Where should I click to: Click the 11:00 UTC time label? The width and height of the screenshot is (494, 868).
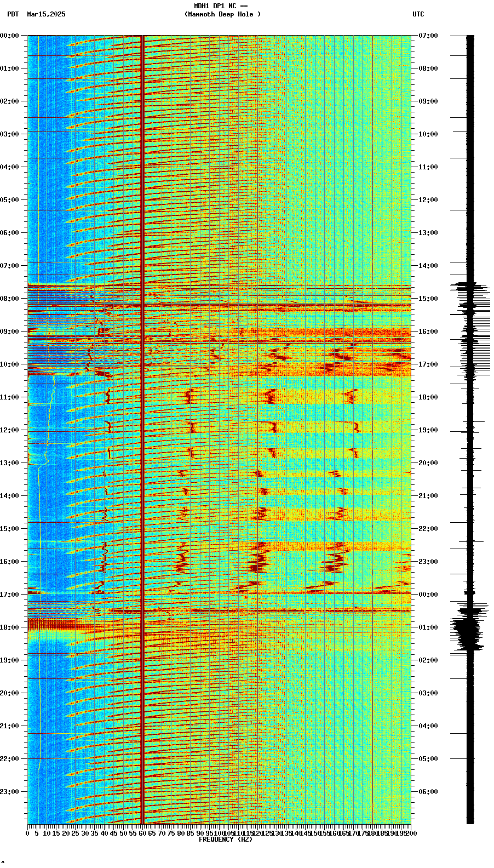(x=428, y=167)
